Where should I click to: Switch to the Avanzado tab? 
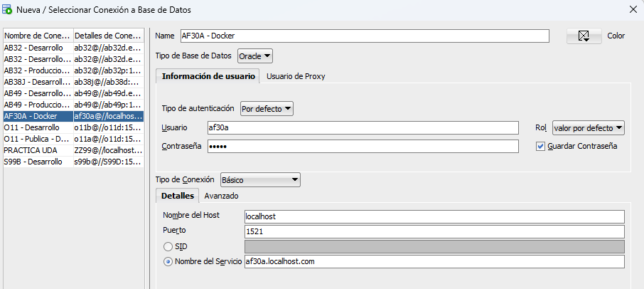[x=221, y=196]
